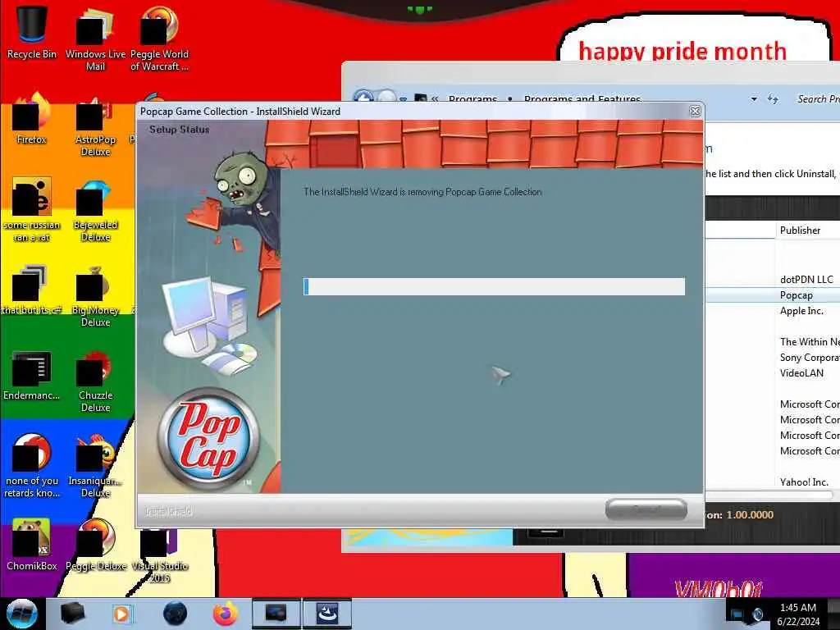840x630 pixels.
Task: Click the network tray icon
Action: (x=737, y=614)
